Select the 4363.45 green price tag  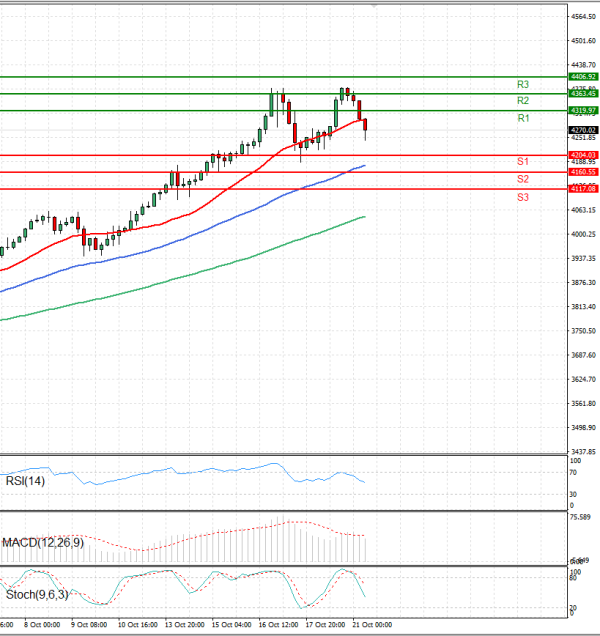pos(583,93)
